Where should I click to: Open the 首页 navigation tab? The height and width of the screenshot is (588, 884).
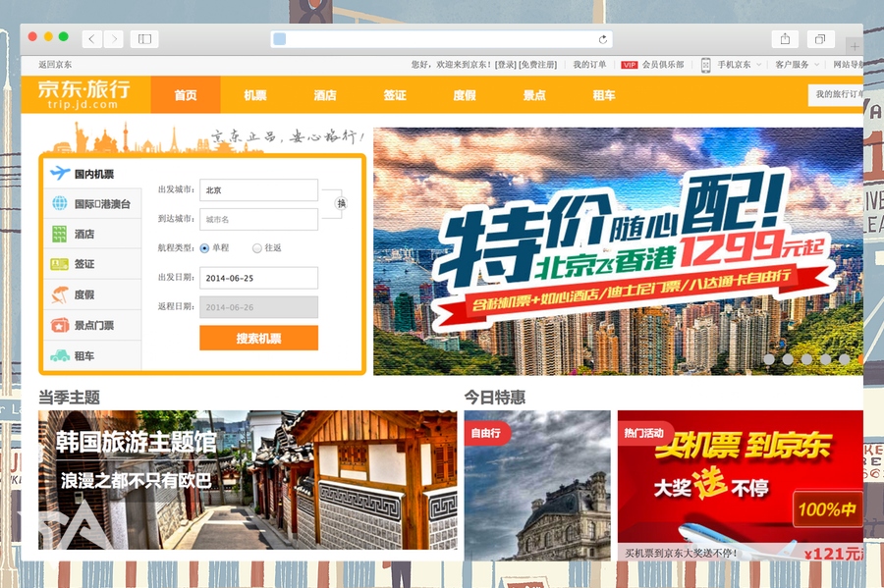(x=186, y=95)
